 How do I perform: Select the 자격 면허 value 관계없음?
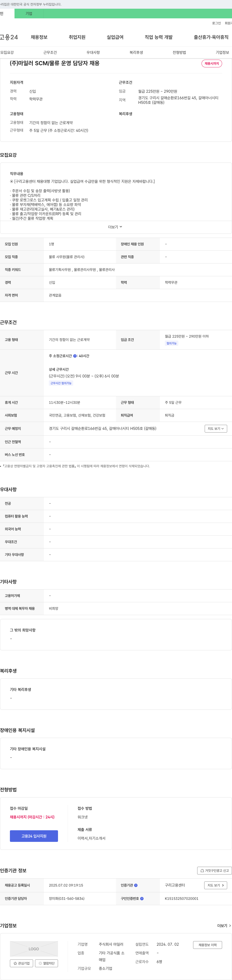[55, 295]
